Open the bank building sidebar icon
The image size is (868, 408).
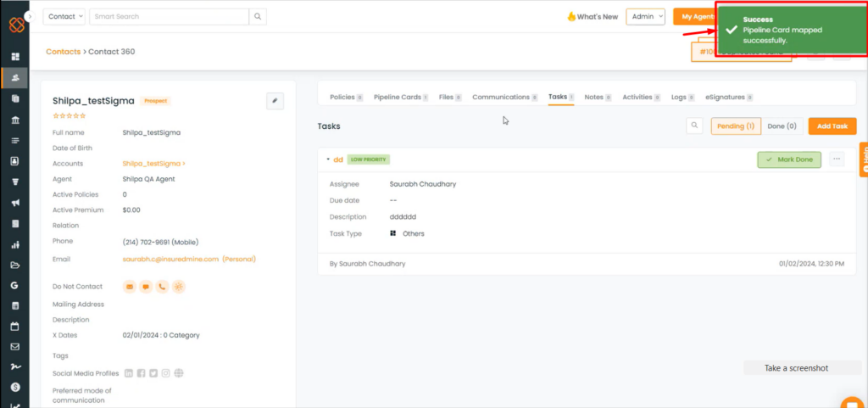tap(15, 120)
